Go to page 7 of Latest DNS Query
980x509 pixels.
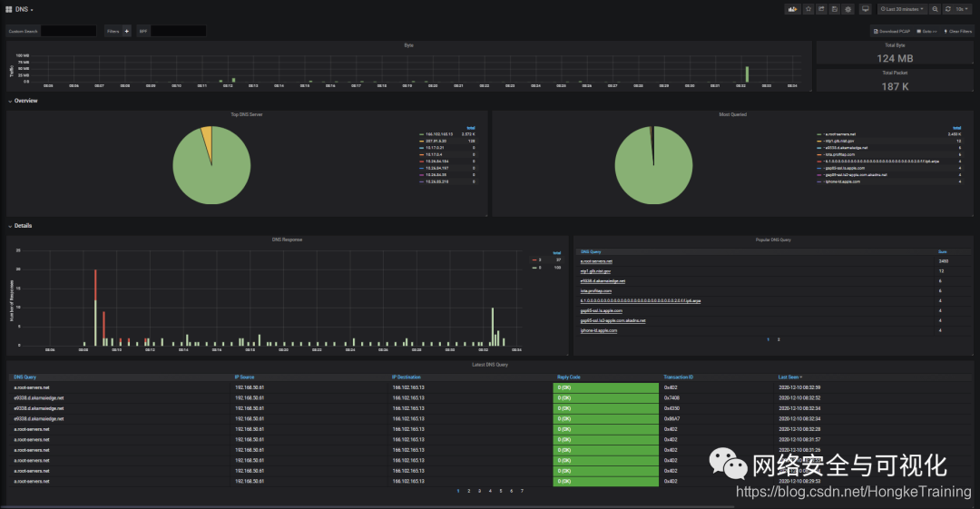coord(522,491)
